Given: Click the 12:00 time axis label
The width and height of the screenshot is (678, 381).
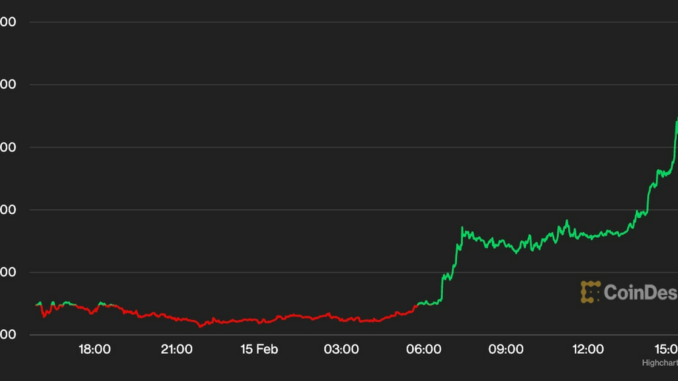Looking at the screenshot, I should (x=588, y=349).
